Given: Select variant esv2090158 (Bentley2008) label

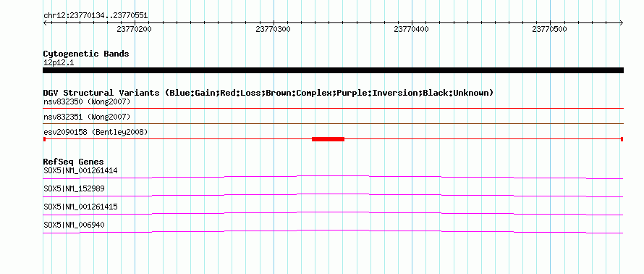Looking at the screenshot, I should click(x=96, y=132).
